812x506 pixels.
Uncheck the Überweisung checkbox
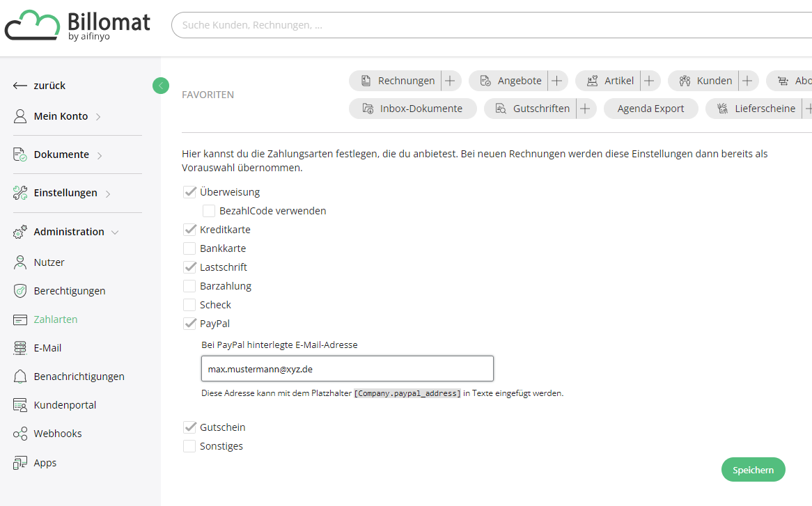(x=189, y=192)
